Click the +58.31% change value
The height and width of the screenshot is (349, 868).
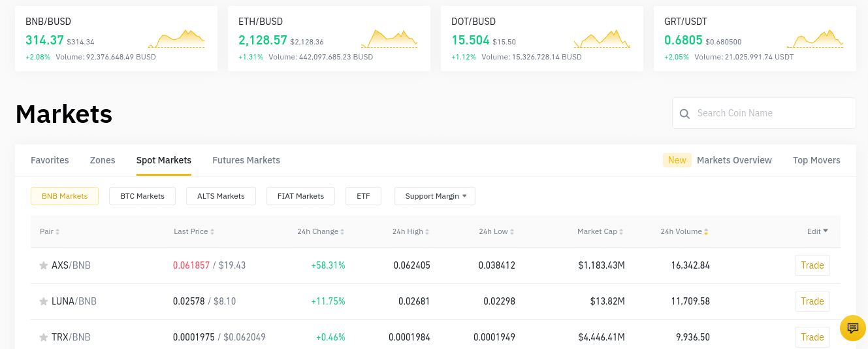[328, 265]
